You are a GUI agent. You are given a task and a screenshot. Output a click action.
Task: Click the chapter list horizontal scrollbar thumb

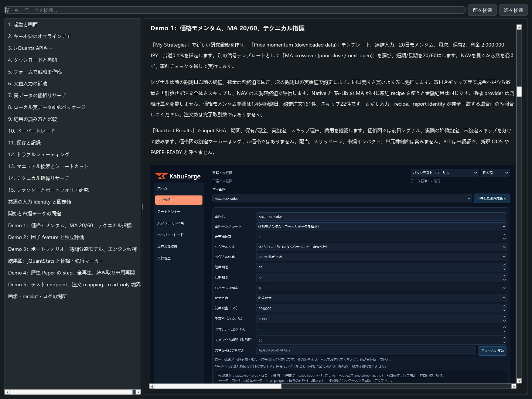coord(71,392)
